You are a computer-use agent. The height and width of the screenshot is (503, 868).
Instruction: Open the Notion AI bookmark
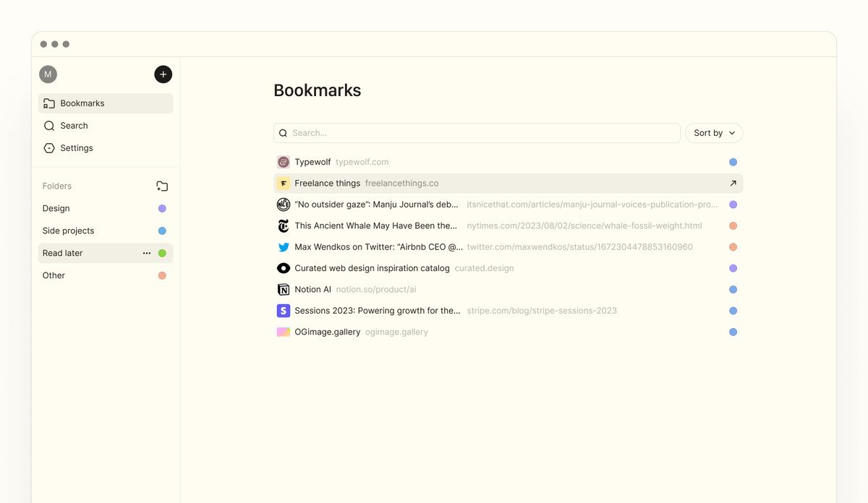312,289
